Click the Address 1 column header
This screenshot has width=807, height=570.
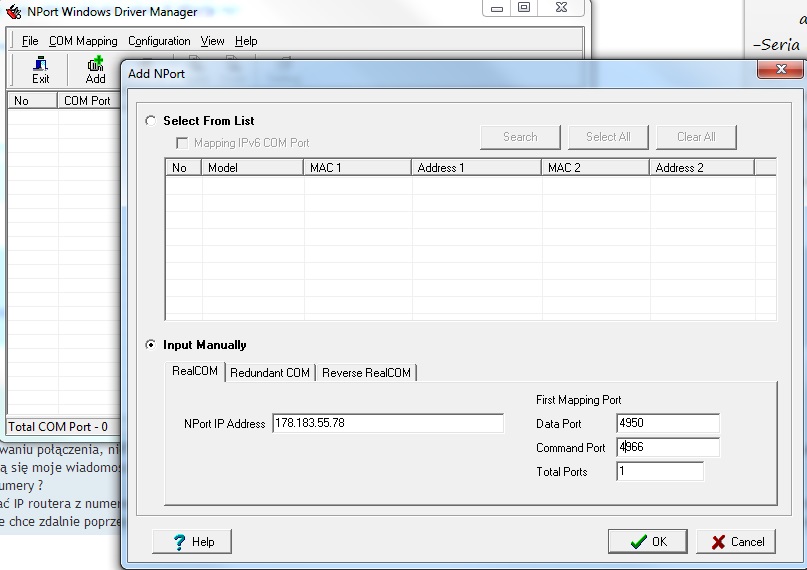pos(477,168)
